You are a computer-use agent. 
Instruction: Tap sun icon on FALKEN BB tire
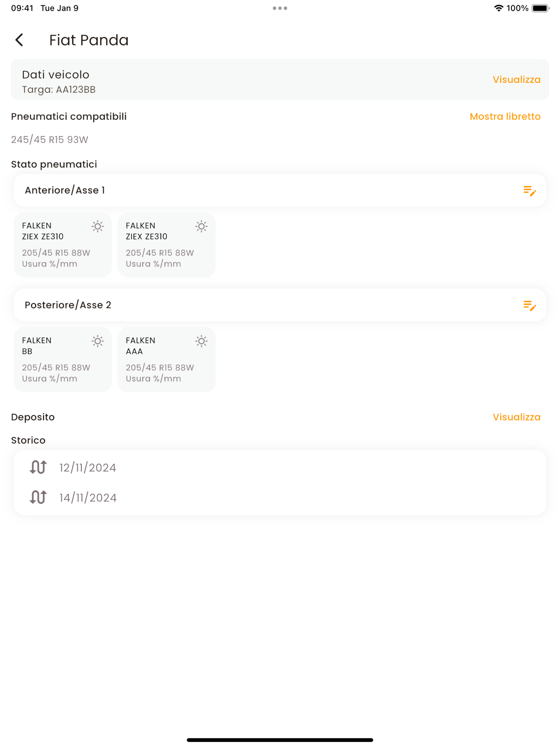click(98, 341)
